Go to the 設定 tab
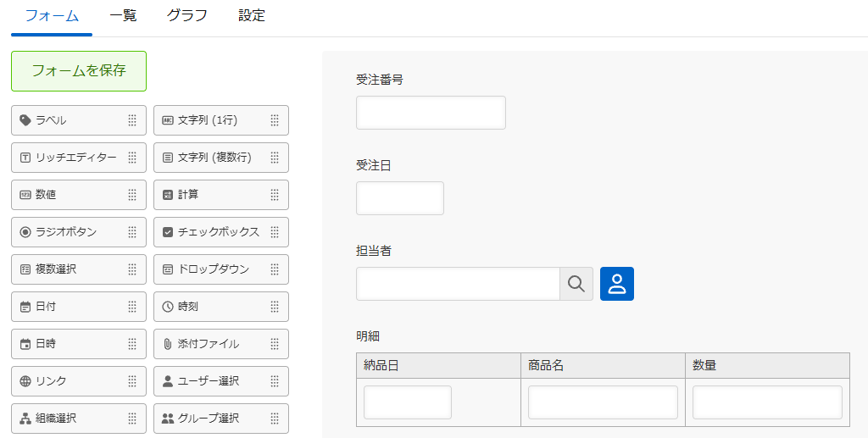 252,15
